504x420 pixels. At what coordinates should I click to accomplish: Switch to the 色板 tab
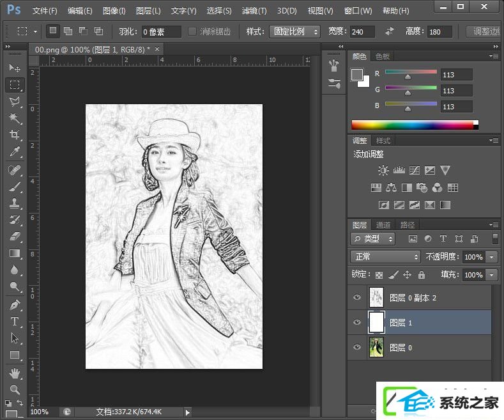(x=383, y=56)
